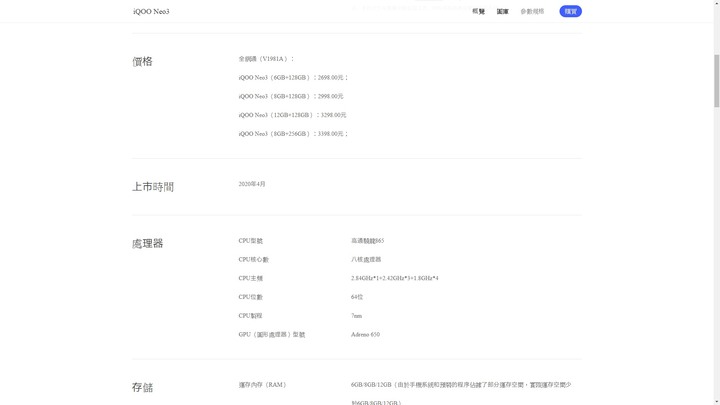Open the second tab beside 概覽
Image resolution: width=720 pixels, height=405 pixels.
pyautogui.click(x=502, y=11)
